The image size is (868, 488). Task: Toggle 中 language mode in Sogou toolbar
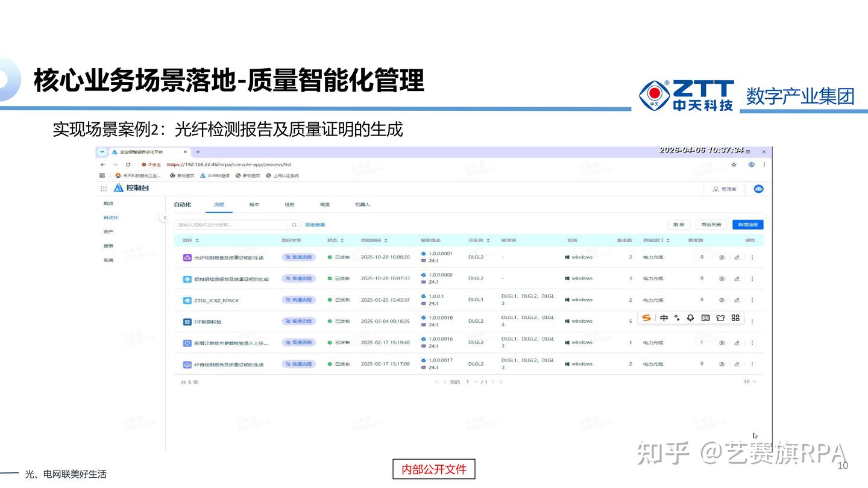pos(664,318)
